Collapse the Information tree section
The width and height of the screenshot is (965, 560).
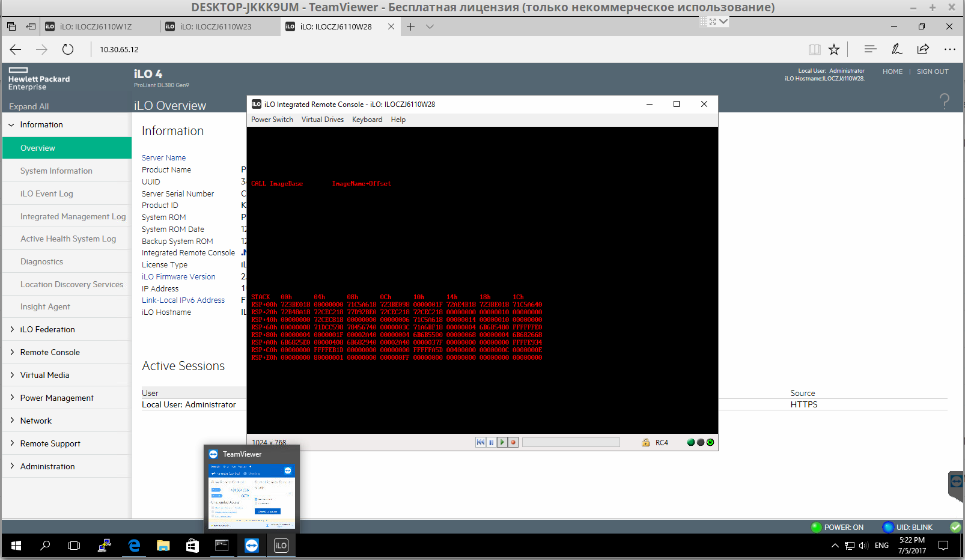(11, 125)
